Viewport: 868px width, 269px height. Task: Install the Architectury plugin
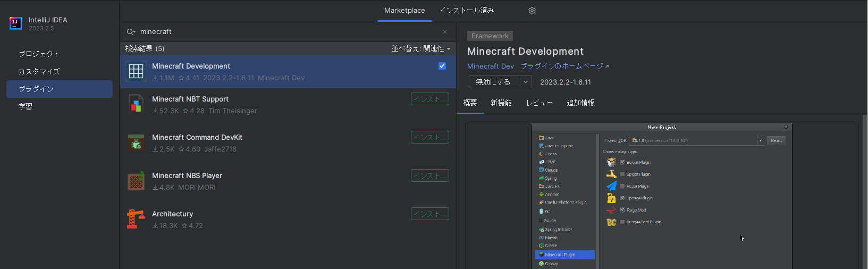pyautogui.click(x=430, y=214)
